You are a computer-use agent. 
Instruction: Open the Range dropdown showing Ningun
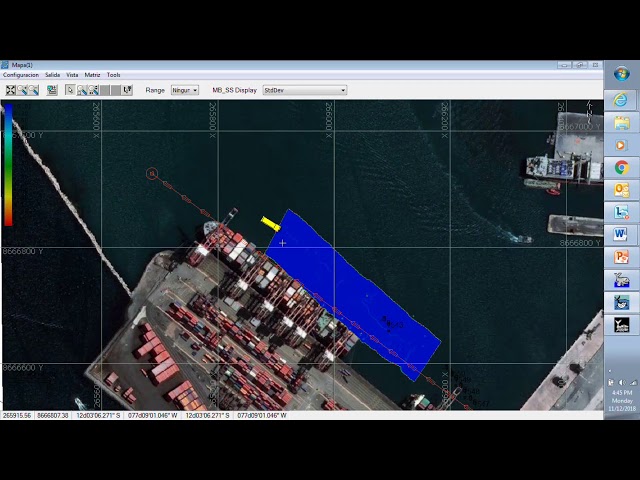click(x=184, y=90)
